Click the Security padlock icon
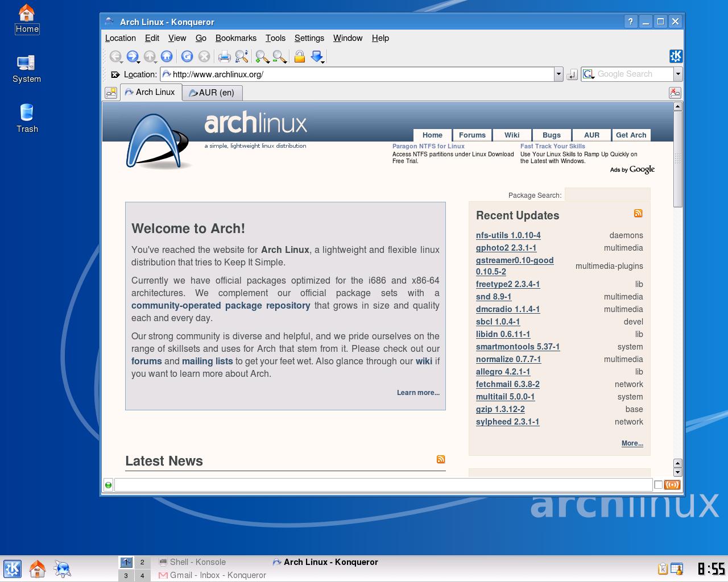The image size is (728, 582). pyautogui.click(x=300, y=56)
